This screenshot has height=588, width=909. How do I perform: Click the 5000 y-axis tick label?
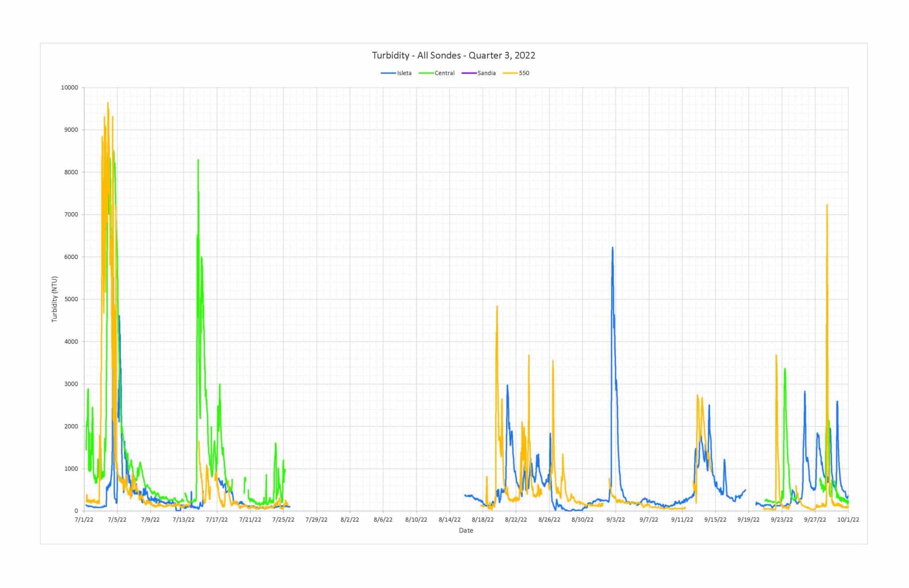pos(71,300)
